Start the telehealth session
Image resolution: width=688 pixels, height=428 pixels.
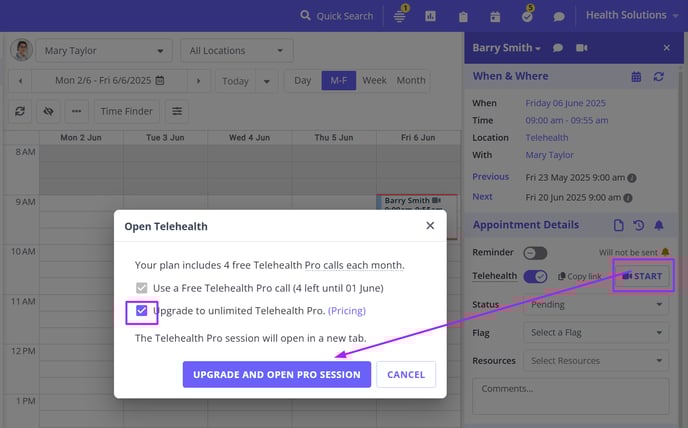coord(642,276)
